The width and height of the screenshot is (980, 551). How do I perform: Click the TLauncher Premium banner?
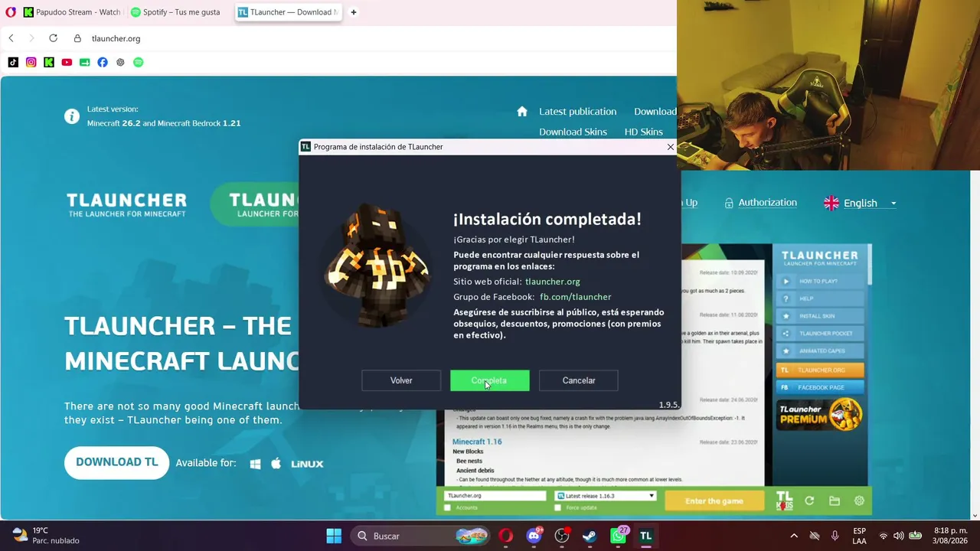coord(820,415)
